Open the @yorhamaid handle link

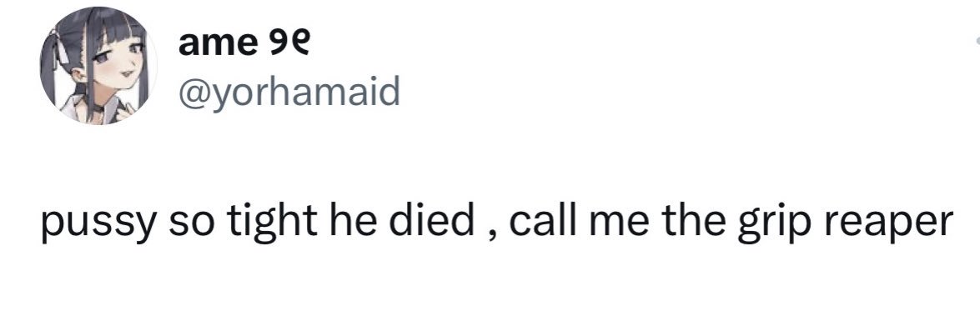(289, 93)
